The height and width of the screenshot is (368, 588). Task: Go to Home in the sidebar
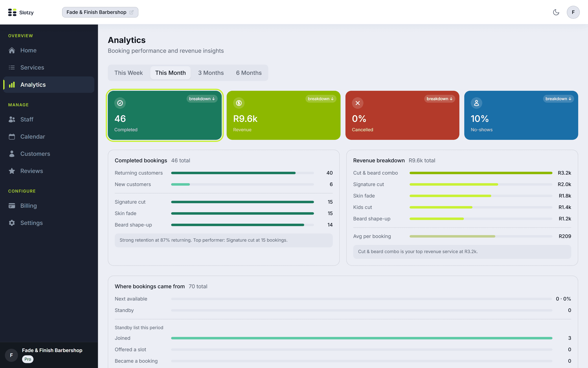point(28,50)
